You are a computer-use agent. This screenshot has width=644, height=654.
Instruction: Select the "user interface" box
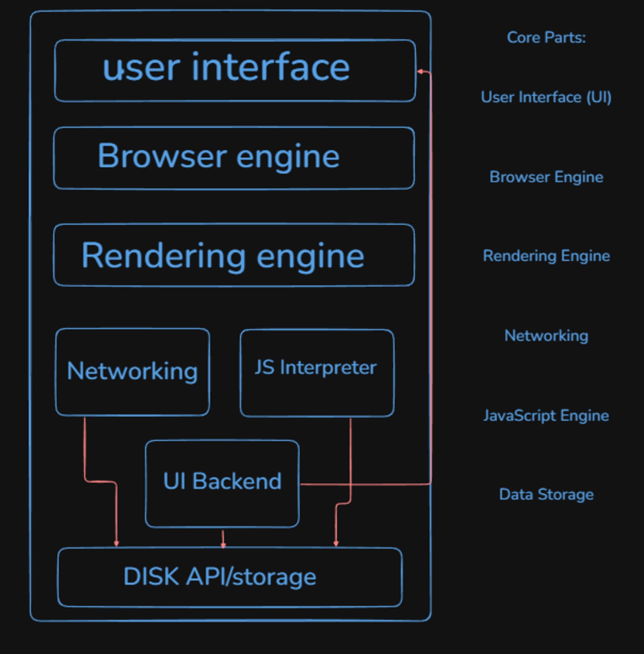click(x=235, y=70)
